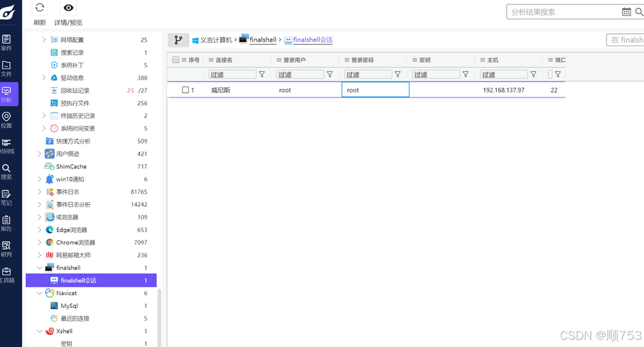The width and height of the screenshot is (644, 347).
Task: Click the 密钥 column header
Action: tap(424, 60)
